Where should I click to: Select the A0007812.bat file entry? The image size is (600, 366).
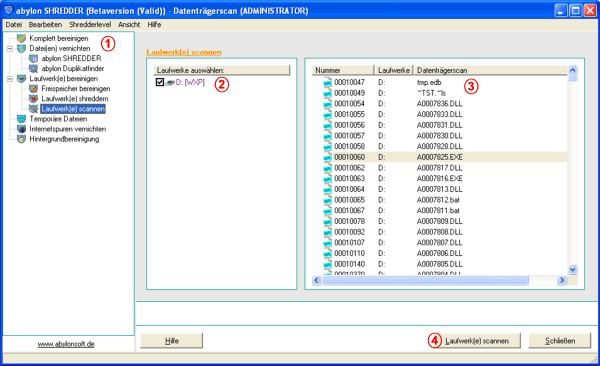pos(438,200)
